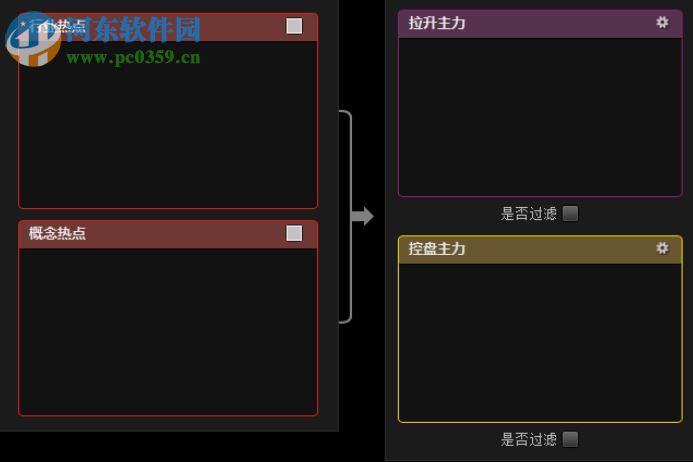693x462 pixels.
Task: Click 是否过滤 label below 拉升主力 panel
Action: [528, 214]
